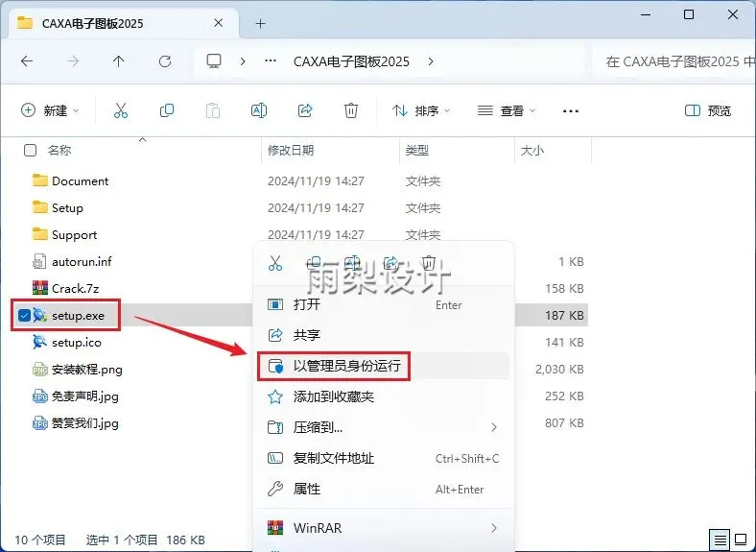The width and height of the screenshot is (756, 552).
Task: Go up one folder level
Action: (119, 61)
